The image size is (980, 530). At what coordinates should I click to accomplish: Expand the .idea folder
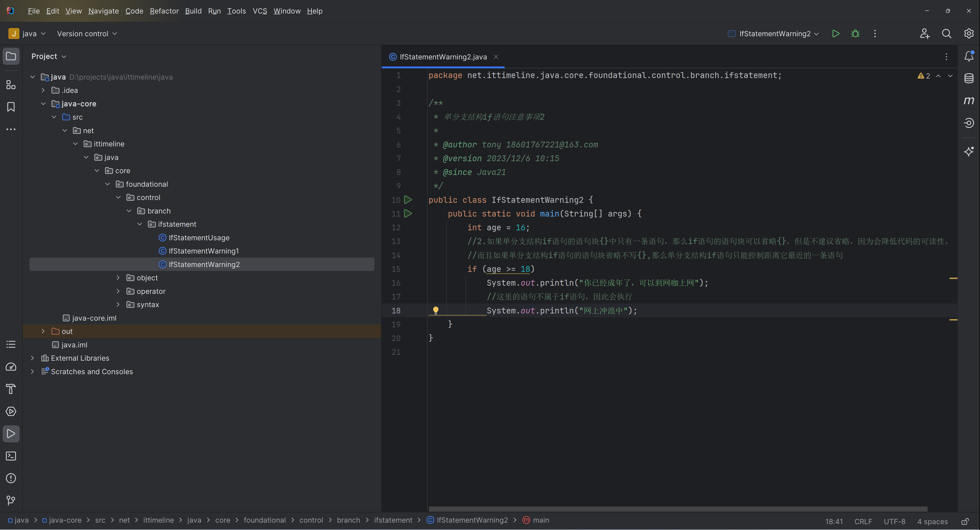point(43,90)
